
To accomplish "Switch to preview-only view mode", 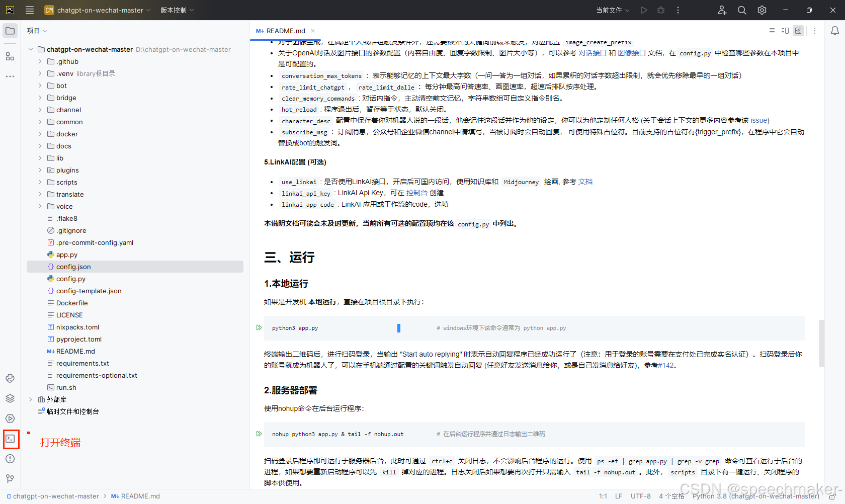I will 798,31.
